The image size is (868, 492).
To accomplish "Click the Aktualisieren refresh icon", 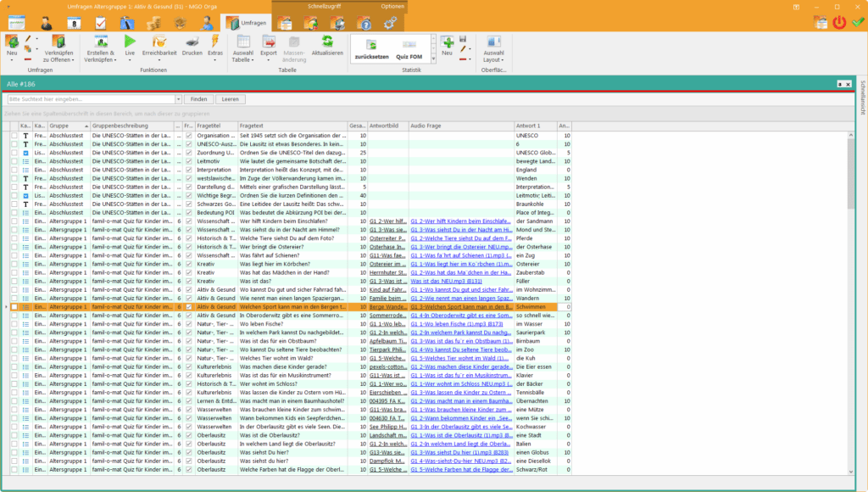I will point(327,42).
